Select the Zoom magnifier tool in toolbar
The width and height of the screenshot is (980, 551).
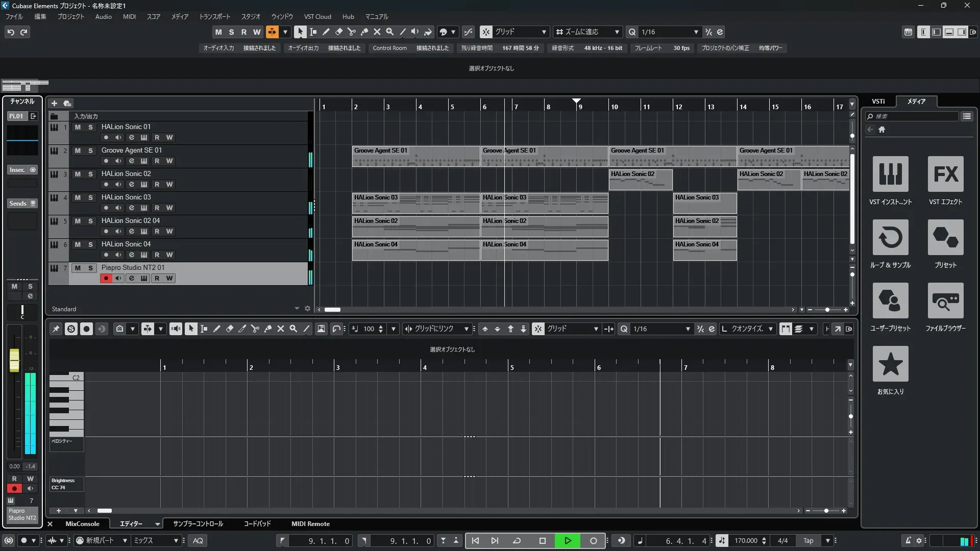pyautogui.click(x=390, y=32)
